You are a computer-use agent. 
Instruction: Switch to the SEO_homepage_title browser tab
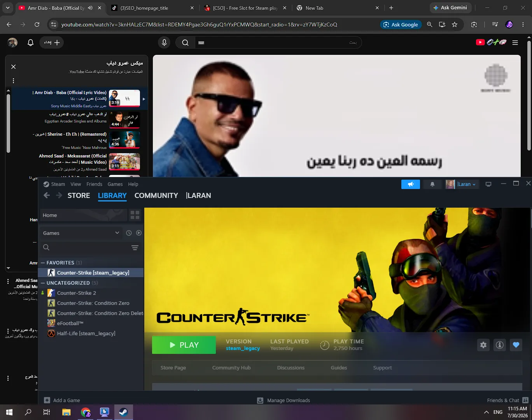(152, 8)
